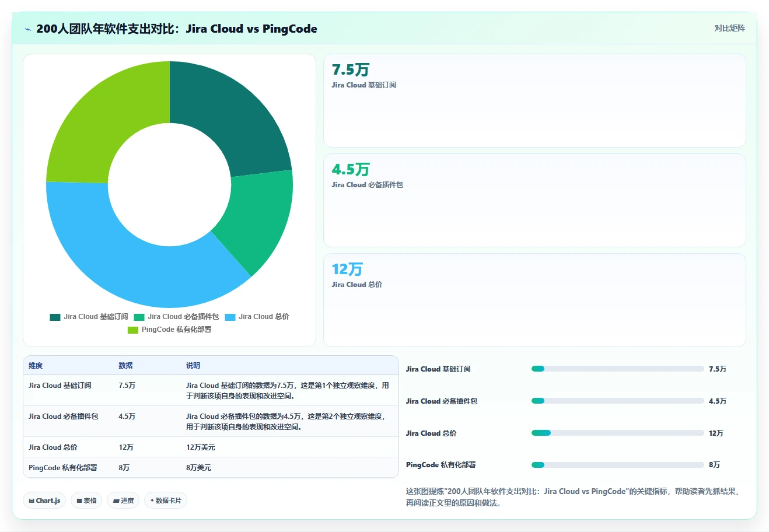Click table data cell 12万
The width and height of the screenshot is (769, 532).
point(126,447)
